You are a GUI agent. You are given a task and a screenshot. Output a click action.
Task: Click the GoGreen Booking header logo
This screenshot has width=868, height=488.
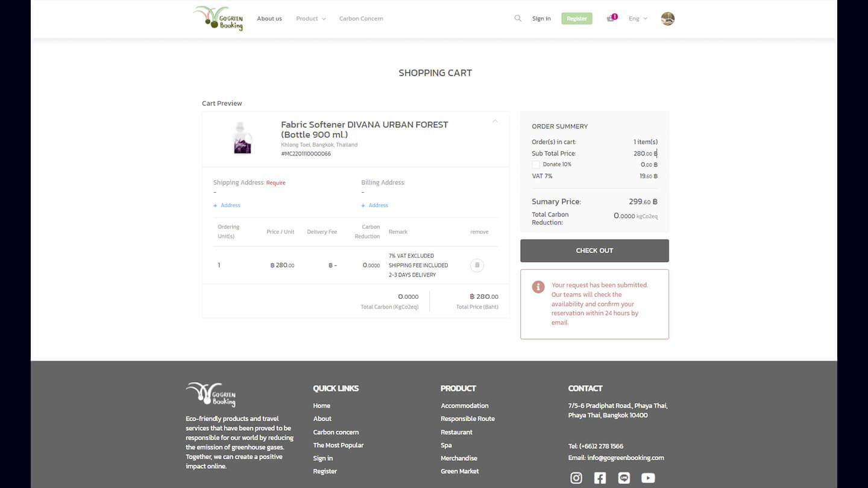click(x=218, y=18)
